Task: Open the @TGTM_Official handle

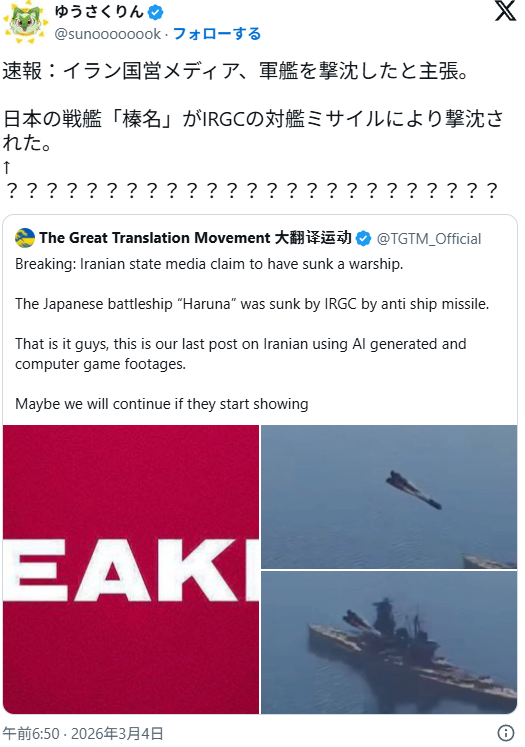Action: pos(429,239)
